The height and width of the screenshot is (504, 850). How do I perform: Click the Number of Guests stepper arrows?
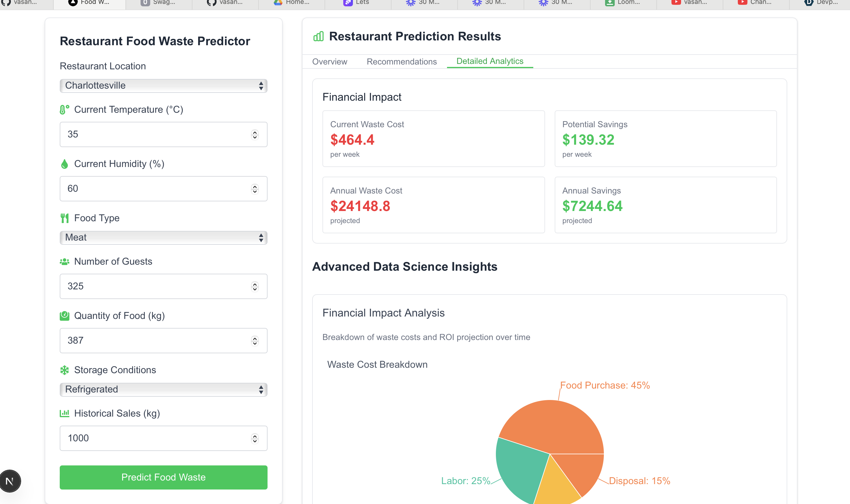pyautogui.click(x=255, y=286)
